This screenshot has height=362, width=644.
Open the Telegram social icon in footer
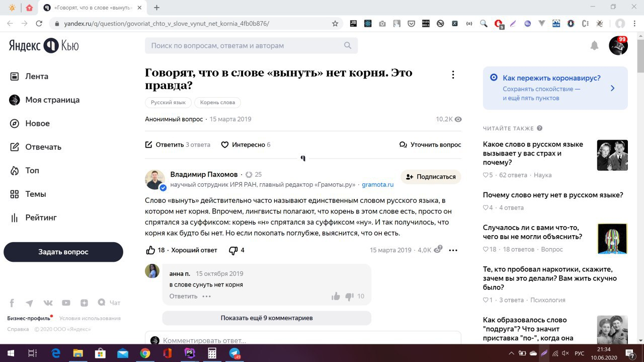[30, 303]
